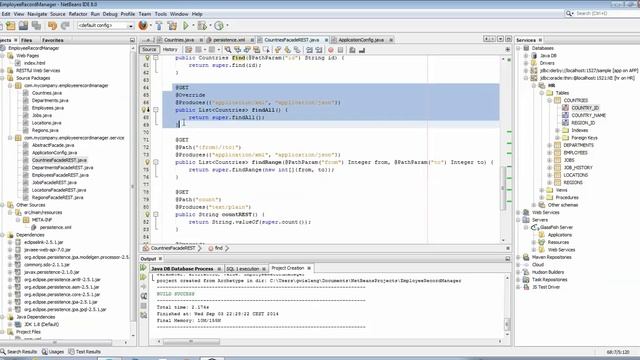Click the second green re-run icon in Output
This screenshot has height=360, width=640.
point(144,277)
